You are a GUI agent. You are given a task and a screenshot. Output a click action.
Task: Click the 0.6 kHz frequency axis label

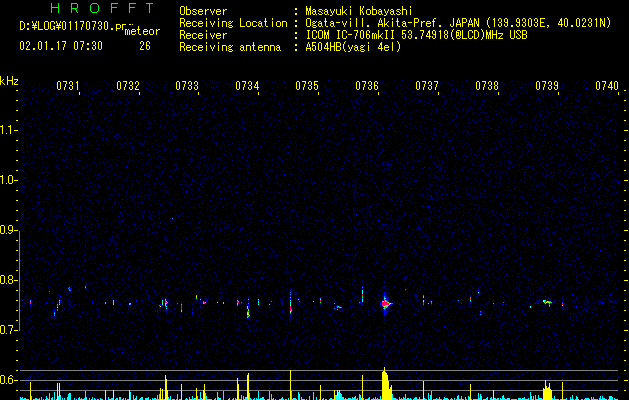(8, 380)
